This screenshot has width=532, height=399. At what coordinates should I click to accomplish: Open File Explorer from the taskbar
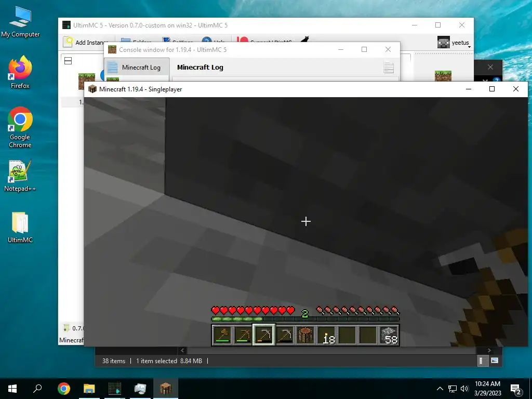(89, 389)
